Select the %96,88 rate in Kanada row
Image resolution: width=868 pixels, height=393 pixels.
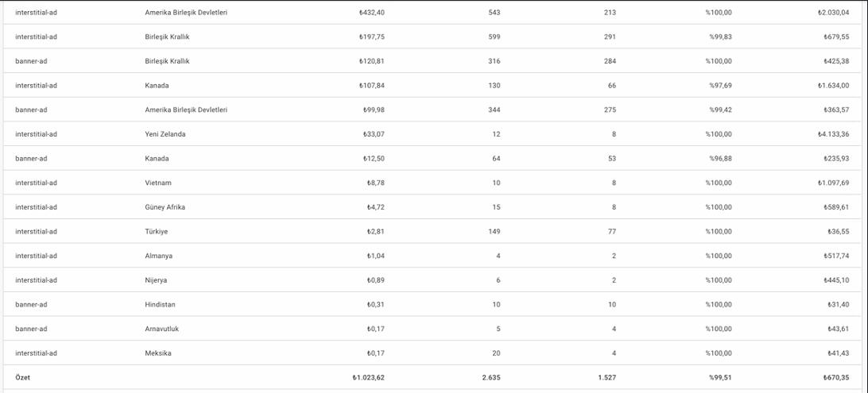point(721,159)
